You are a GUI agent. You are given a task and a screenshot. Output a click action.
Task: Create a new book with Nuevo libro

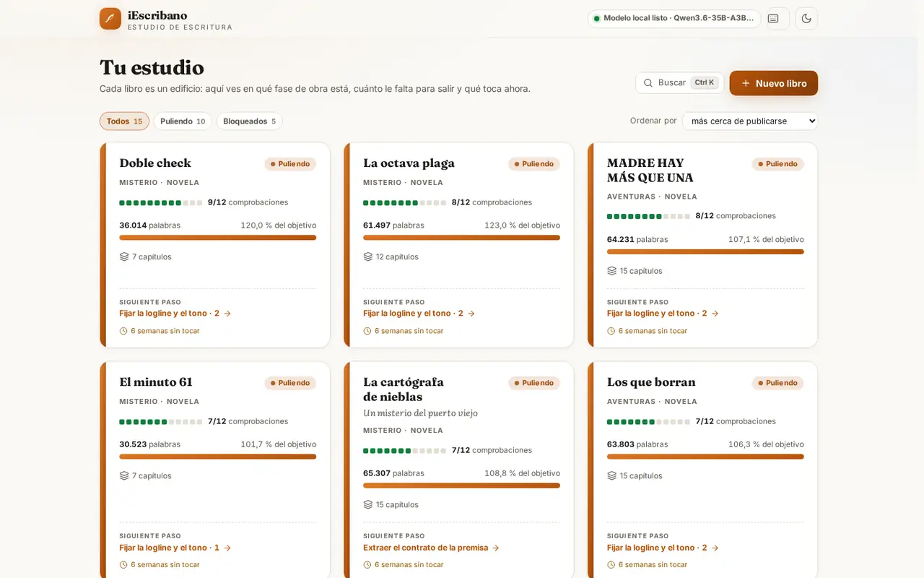(x=774, y=83)
